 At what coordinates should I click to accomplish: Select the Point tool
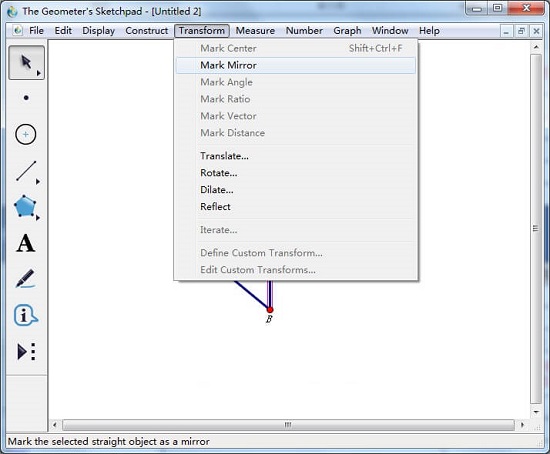[26, 98]
